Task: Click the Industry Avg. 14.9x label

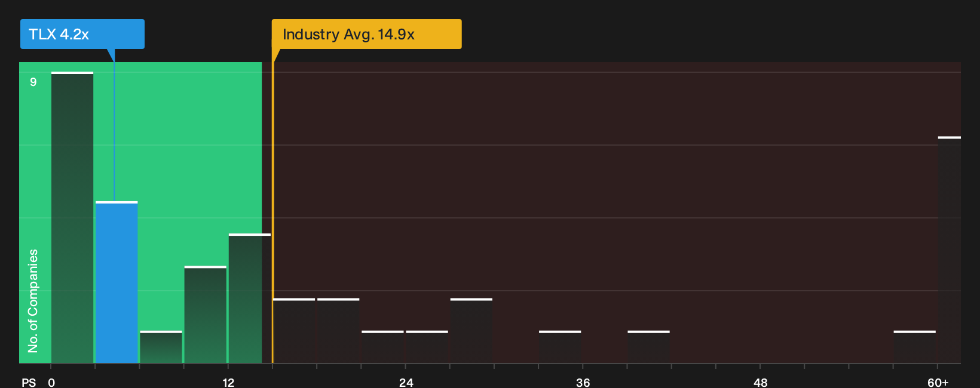Action: 366,34
